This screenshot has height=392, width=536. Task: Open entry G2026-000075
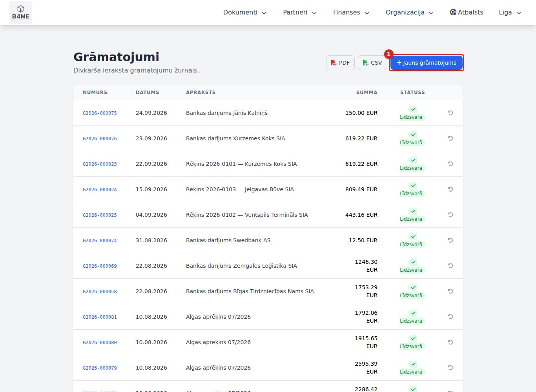(100, 113)
